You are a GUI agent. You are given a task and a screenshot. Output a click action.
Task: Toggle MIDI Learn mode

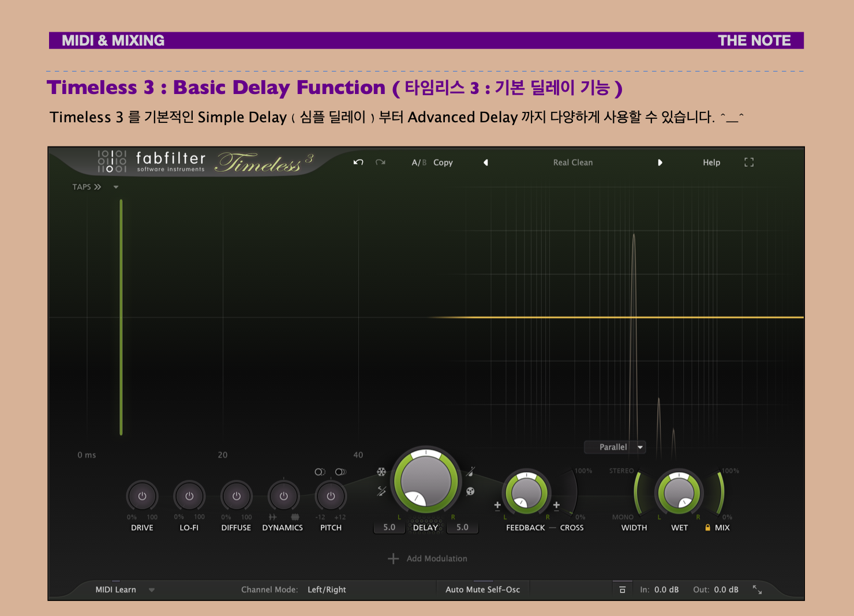click(116, 589)
